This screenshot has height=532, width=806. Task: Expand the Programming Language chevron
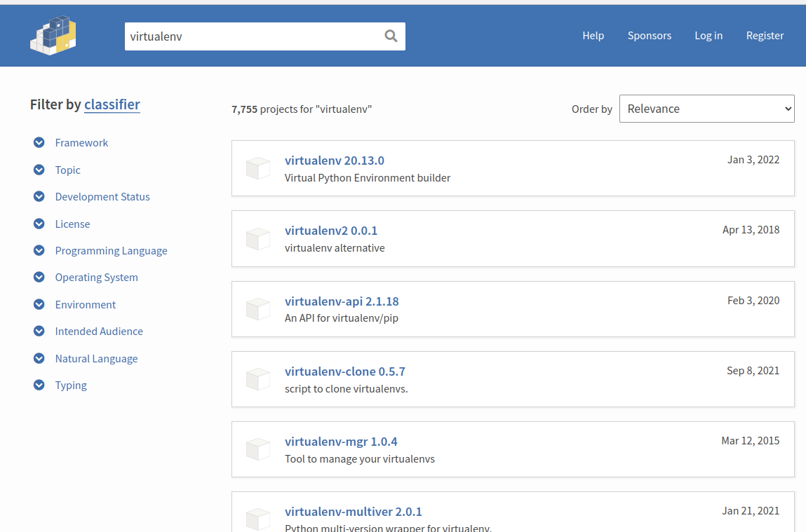(x=39, y=250)
